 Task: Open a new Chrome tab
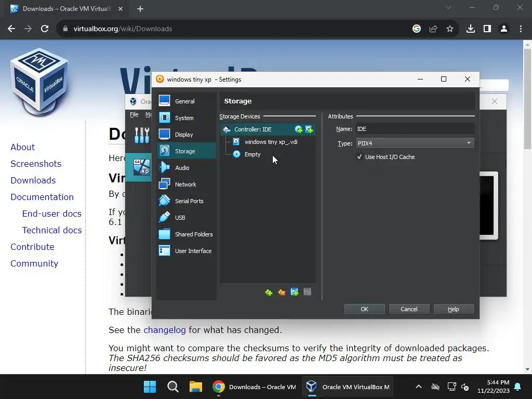point(140,9)
